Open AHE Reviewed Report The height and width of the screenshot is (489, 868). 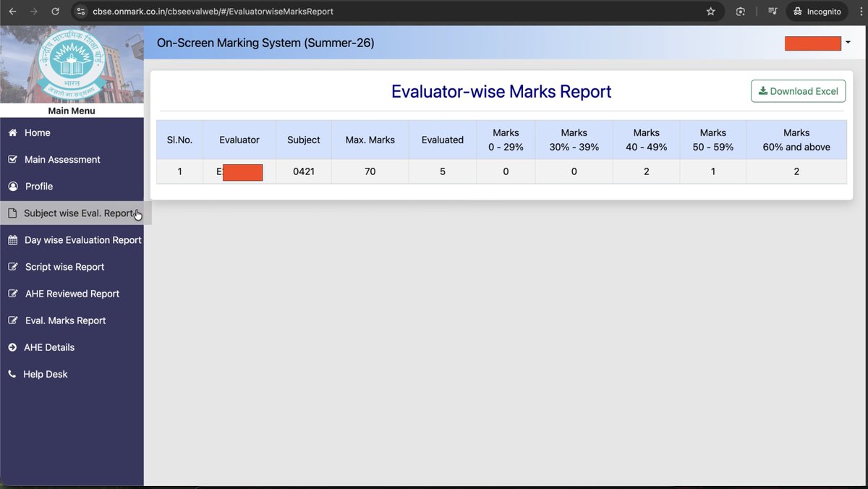(x=72, y=293)
